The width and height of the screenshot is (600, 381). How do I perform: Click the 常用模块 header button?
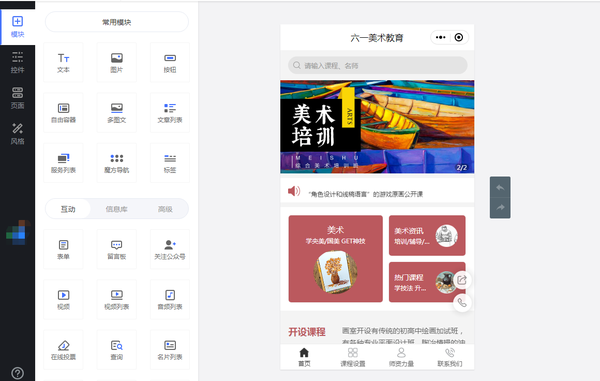(117, 22)
